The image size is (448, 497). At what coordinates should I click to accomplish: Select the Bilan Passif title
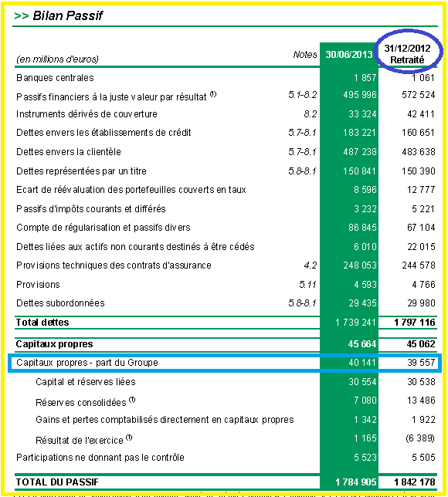67,15
